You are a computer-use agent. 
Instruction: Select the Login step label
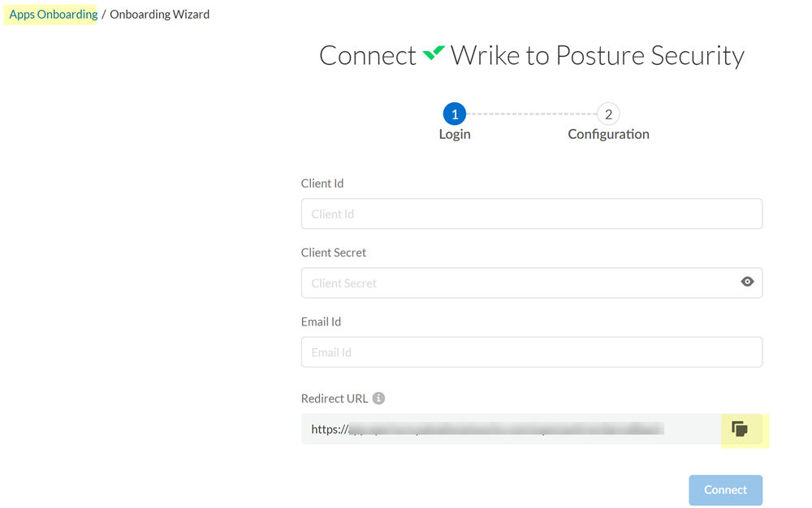pos(455,134)
